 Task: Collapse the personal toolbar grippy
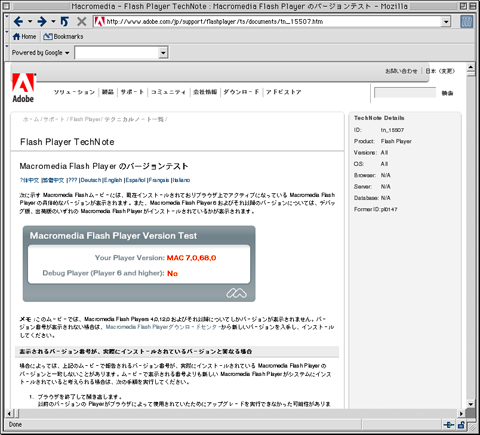click(7, 32)
